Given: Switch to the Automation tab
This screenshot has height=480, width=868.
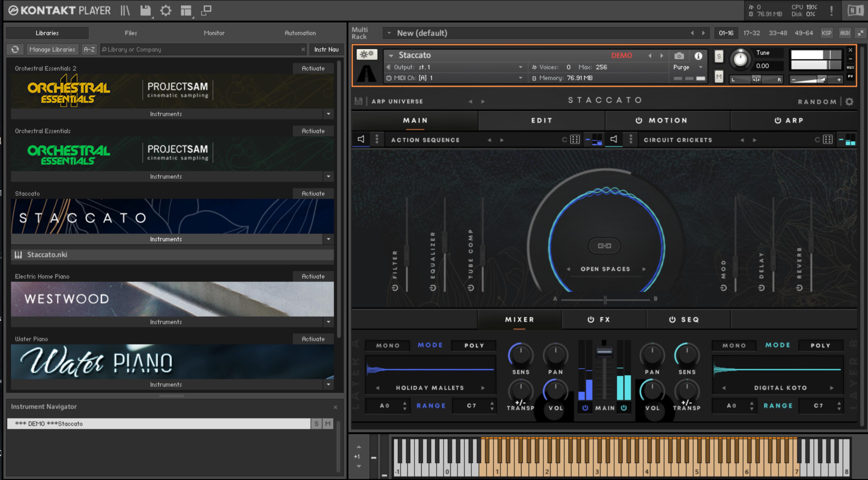Looking at the screenshot, I should pyautogui.click(x=300, y=33).
